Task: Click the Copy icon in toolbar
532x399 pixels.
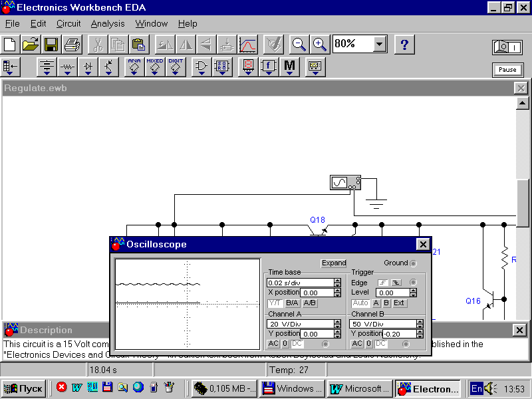Action: click(x=118, y=45)
